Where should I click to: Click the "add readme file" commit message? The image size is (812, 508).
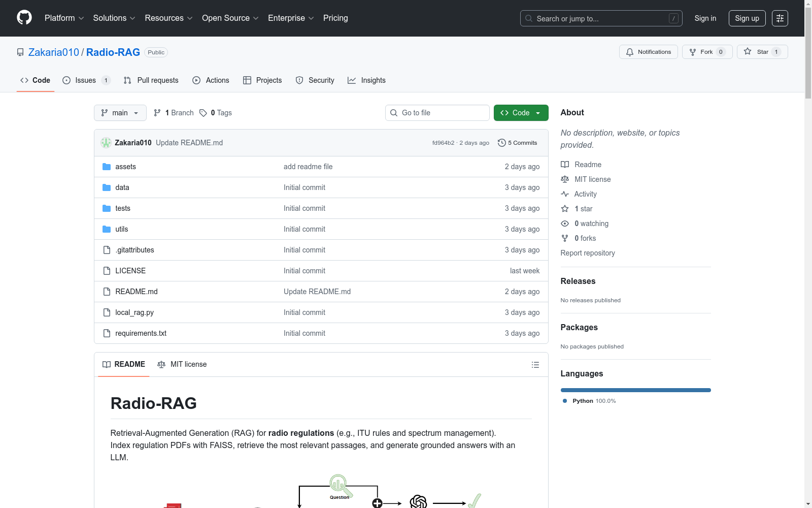308,167
